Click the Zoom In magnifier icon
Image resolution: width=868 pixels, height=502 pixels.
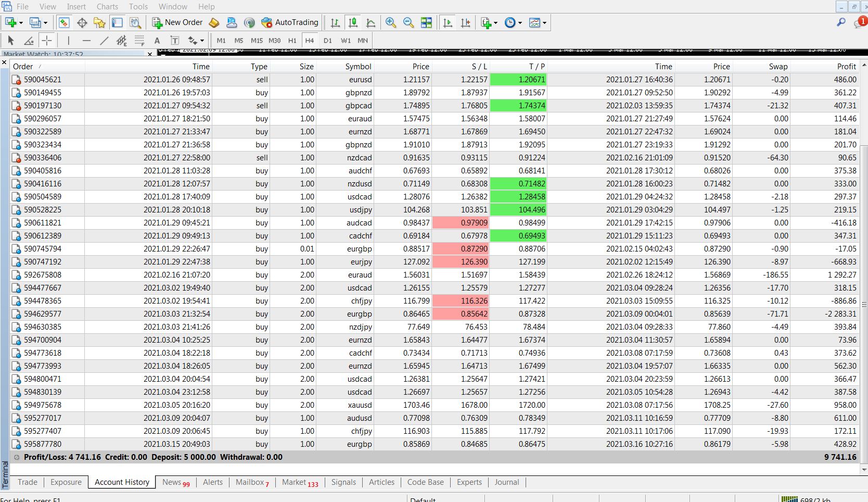[391, 22]
